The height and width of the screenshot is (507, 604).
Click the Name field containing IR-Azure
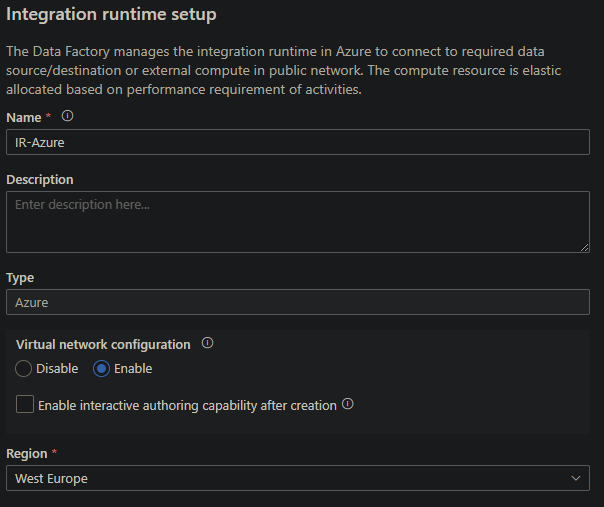pyautogui.click(x=297, y=143)
